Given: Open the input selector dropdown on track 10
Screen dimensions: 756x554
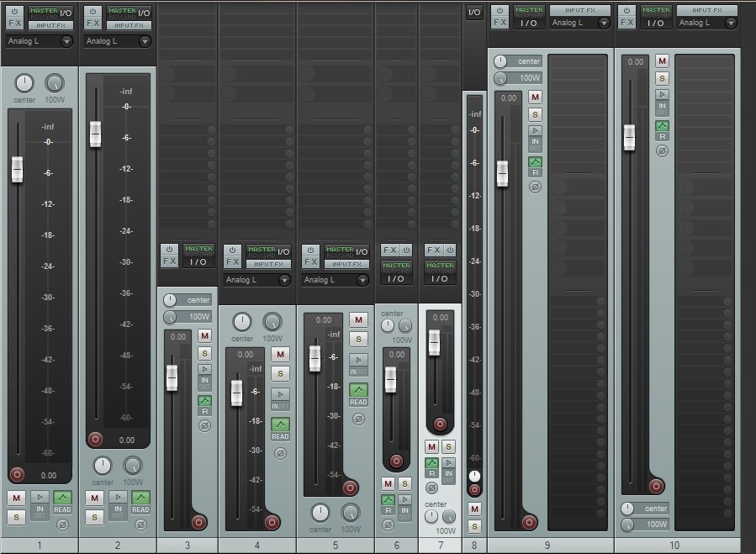Looking at the screenshot, I should 731,22.
